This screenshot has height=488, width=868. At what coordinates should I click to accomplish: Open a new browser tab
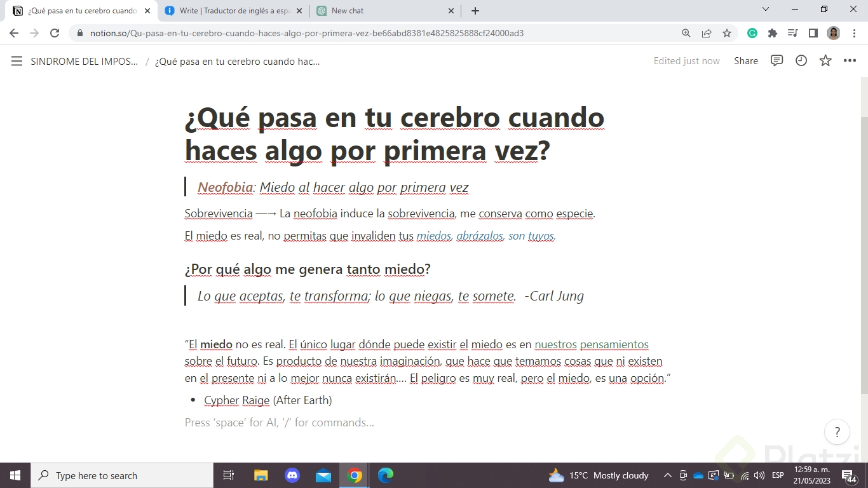pos(475,11)
